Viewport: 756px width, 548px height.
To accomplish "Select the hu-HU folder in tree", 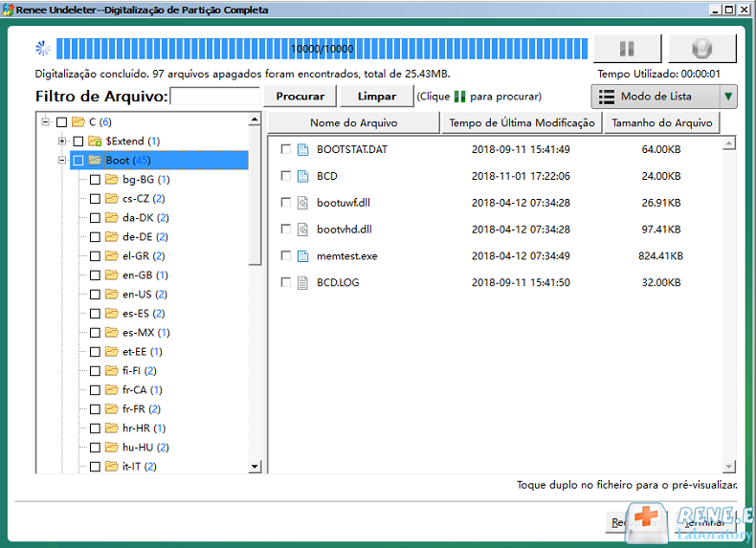I will (x=145, y=448).
